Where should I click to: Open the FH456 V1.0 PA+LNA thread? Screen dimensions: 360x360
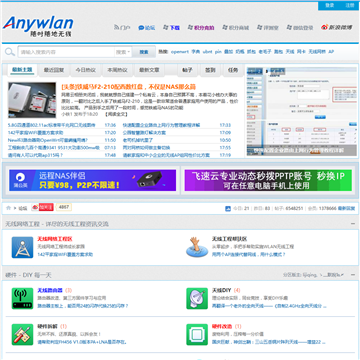[82, 342]
